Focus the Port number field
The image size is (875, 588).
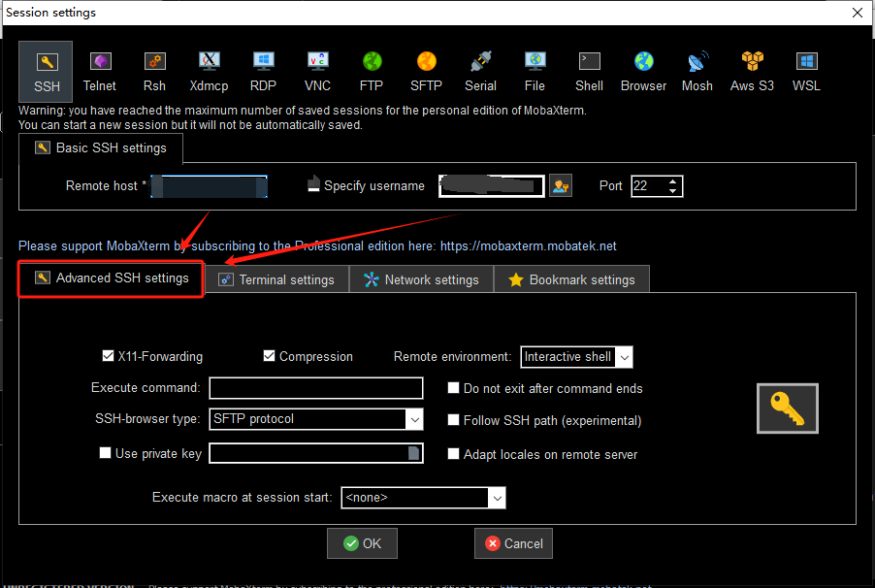point(649,186)
